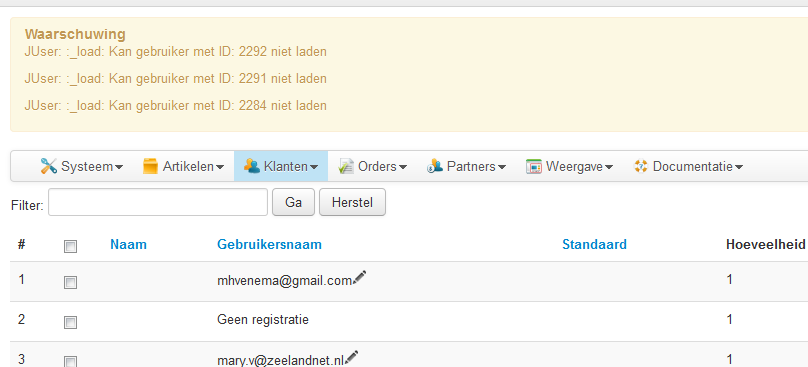Click the Klanten people icon
808x367 pixels.
[x=251, y=166]
